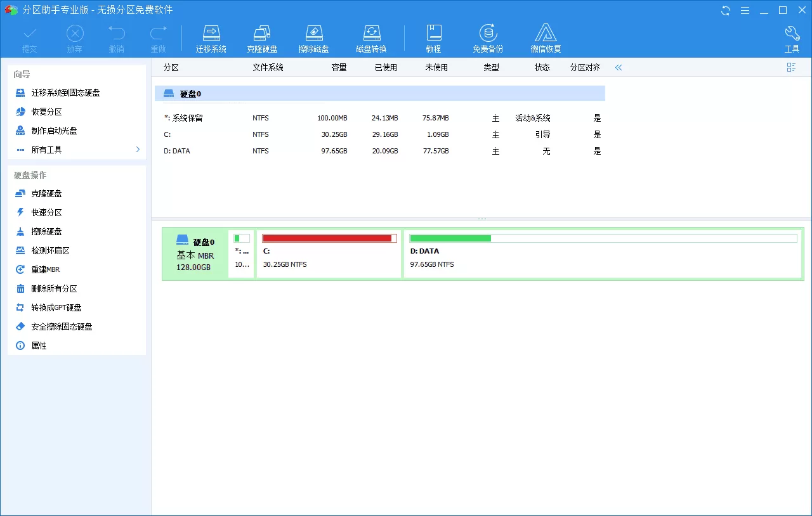Open the 教程 tutorial icon

(433, 39)
